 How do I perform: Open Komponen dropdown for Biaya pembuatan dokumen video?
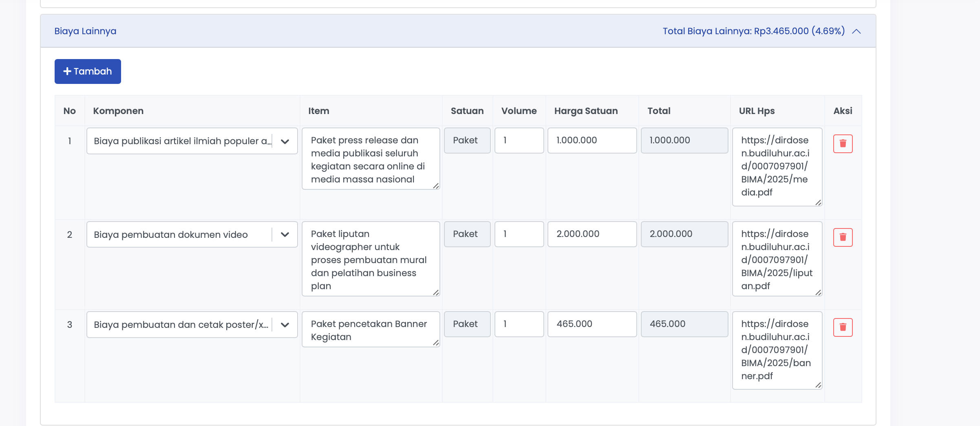[x=285, y=235]
